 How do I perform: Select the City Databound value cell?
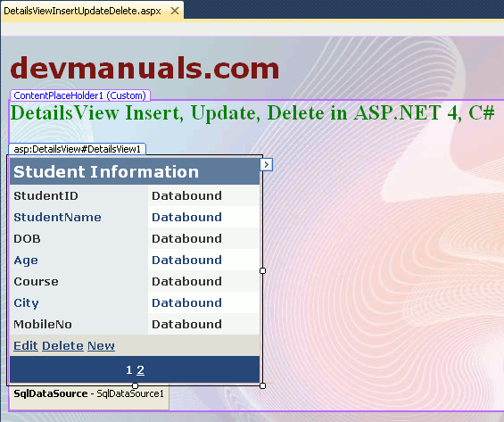(203, 302)
